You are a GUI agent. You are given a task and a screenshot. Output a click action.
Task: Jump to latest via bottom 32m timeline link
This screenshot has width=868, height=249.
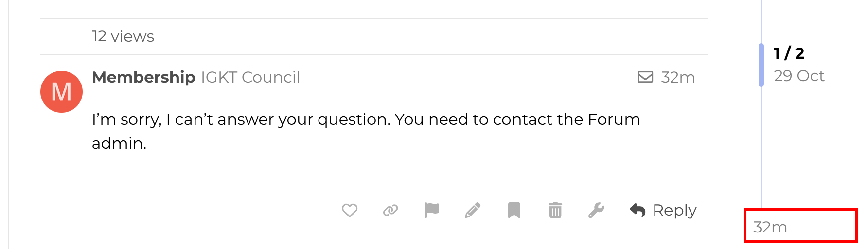tap(770, 227)
